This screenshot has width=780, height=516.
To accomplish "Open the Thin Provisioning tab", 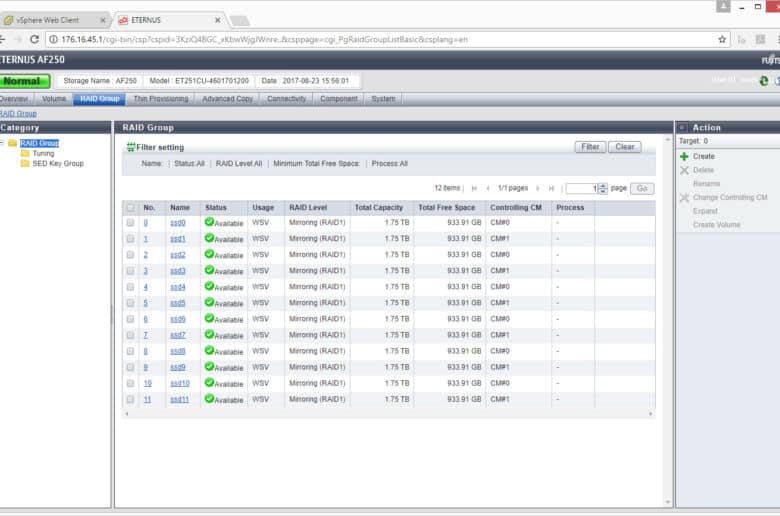I will pyautogui.click(x=161, y=99).
